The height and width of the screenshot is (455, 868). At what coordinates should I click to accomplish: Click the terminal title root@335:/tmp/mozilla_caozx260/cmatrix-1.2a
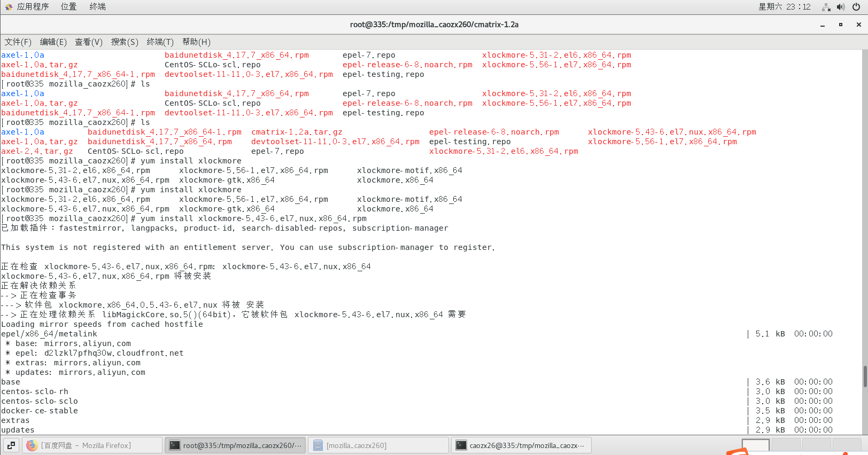pos(434,25)
